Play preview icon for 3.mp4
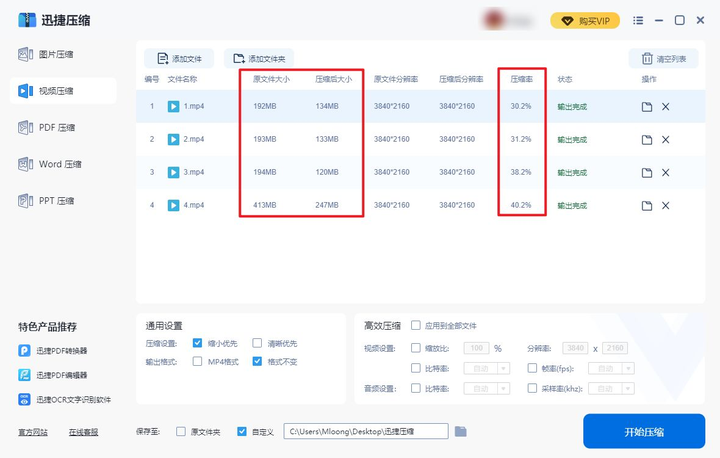Viewport: 720px width, 458px height. tap(173, 172)
